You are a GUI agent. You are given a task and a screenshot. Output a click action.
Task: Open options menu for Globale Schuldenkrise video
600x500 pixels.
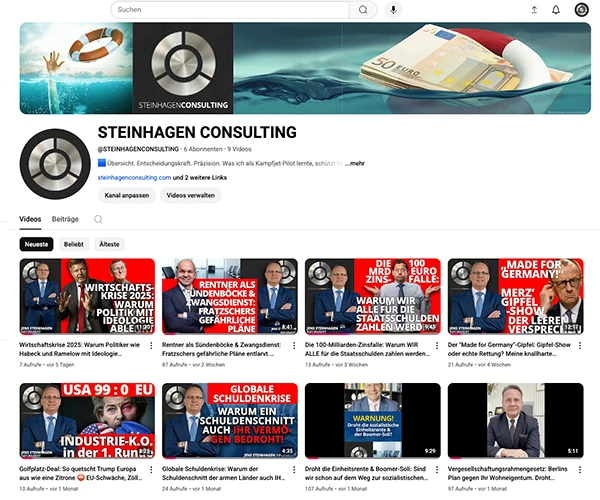[x=294, y=469]
